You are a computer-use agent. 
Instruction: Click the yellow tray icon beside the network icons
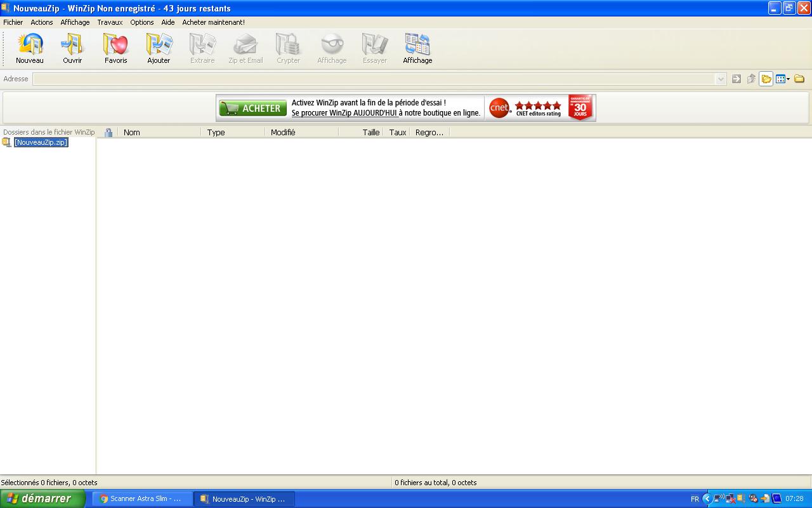coord(741,498)
